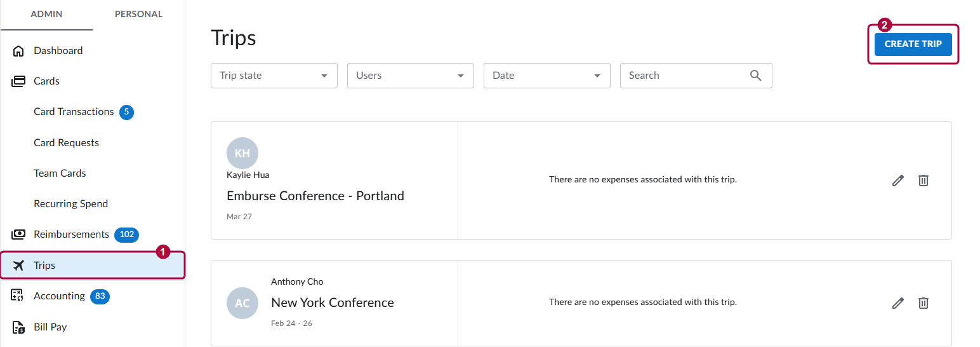The width and height of the screenshot is (980, 347).
Task: Edit the New York Conference trip
Action: click(x=897, y=303)
